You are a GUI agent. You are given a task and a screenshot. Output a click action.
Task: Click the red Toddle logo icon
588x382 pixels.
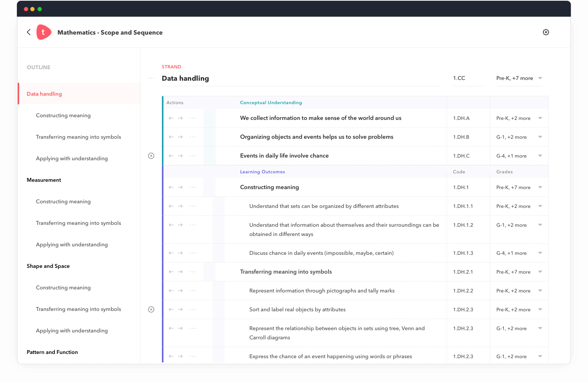click(43, 32)
